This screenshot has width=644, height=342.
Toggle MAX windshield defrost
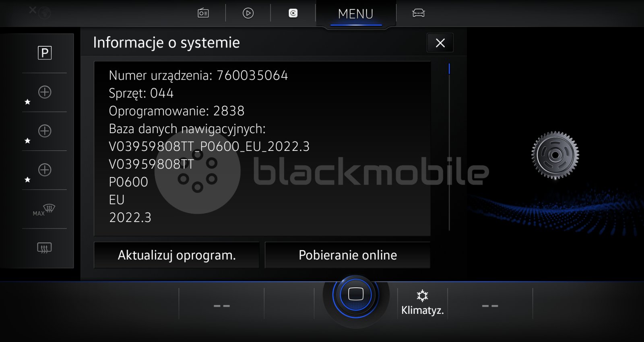pos(45,209)
